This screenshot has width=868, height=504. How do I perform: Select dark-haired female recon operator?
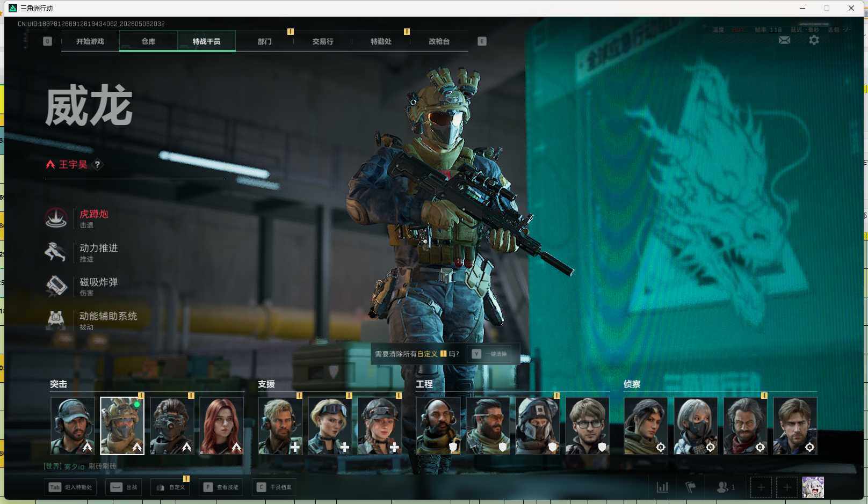click(x=646, y=426)
